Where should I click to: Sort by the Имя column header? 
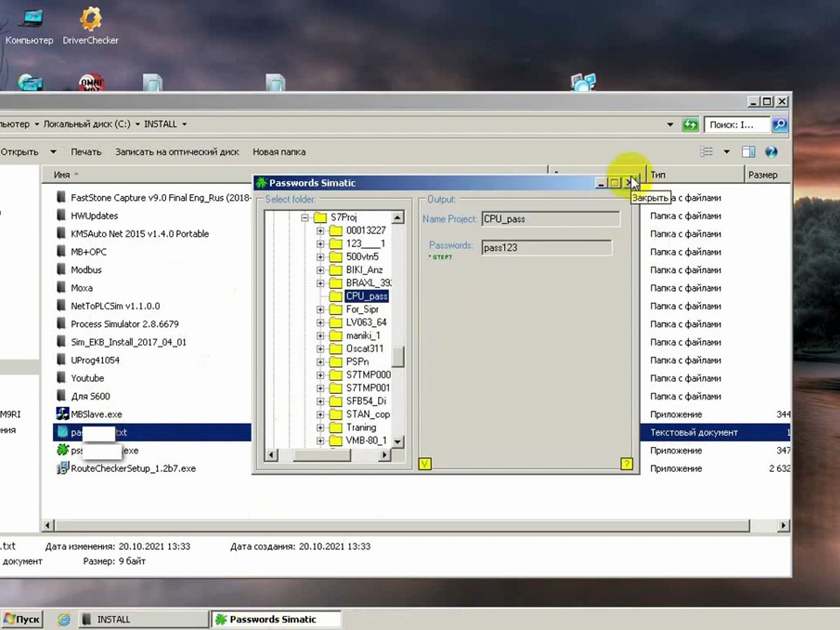[x=62, y=175]
